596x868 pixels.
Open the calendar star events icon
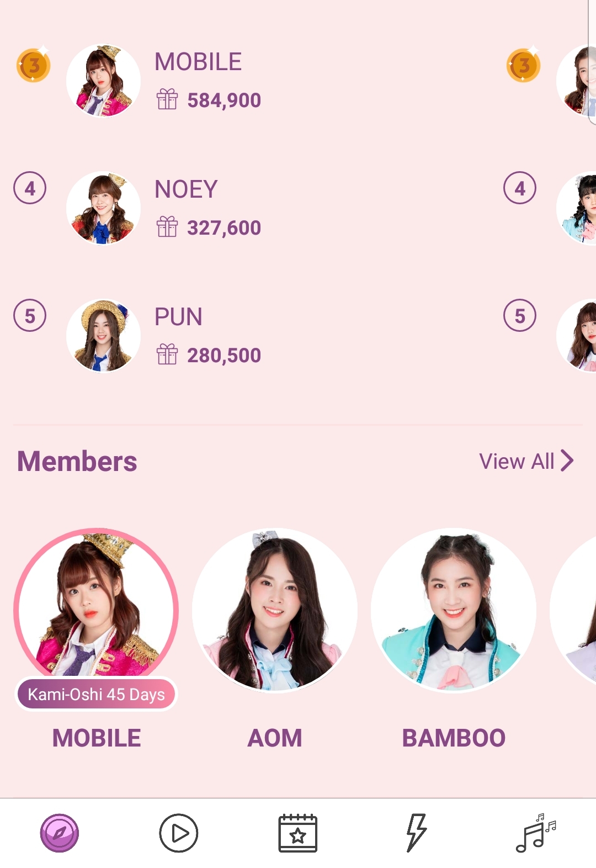[297, 833]
